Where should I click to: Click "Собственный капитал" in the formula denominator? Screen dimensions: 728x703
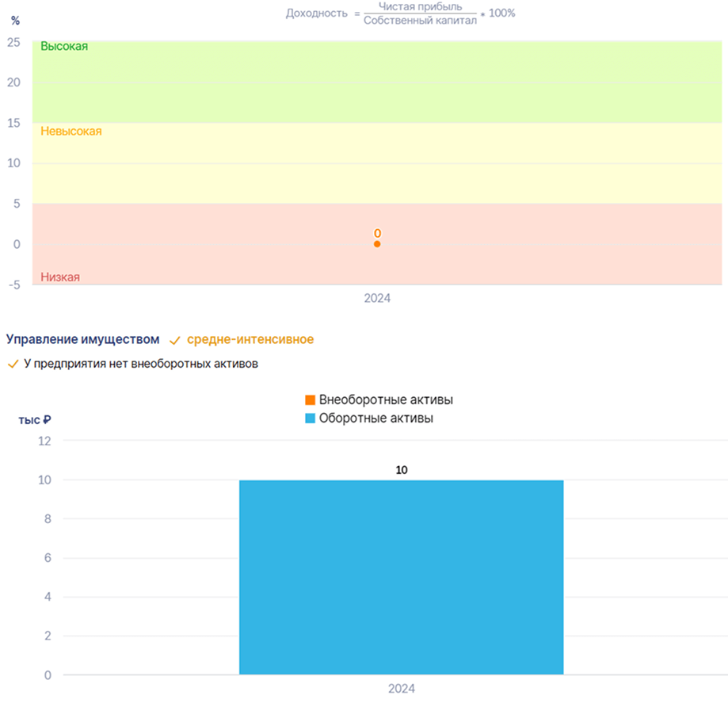[420, 21]
